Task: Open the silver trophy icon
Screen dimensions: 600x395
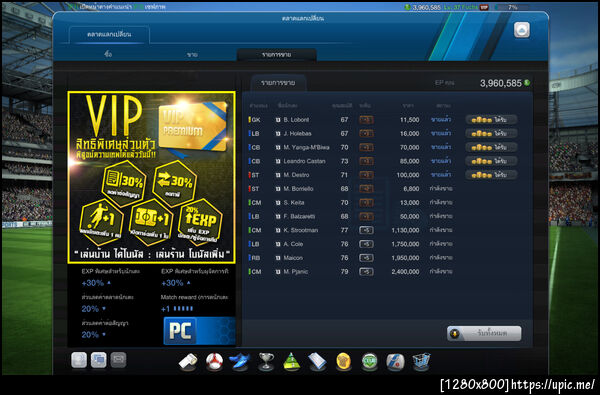Action: pos(266,361)
